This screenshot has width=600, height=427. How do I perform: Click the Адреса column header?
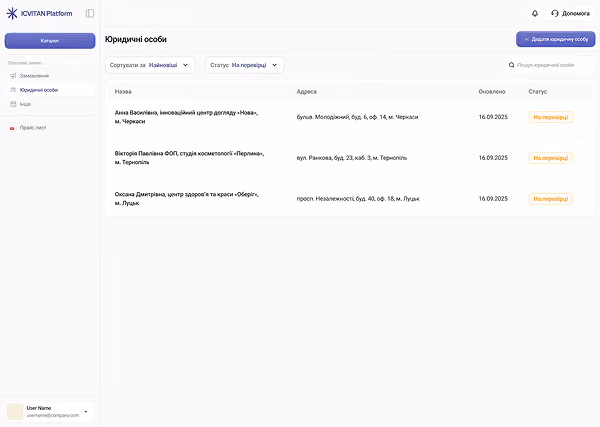pyautogui.click(x=307, y=92)
